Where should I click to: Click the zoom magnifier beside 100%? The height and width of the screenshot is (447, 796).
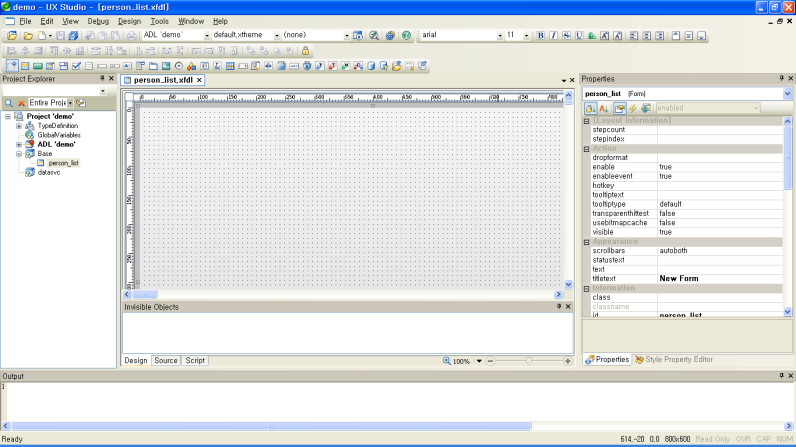click(x=446, y=361)
